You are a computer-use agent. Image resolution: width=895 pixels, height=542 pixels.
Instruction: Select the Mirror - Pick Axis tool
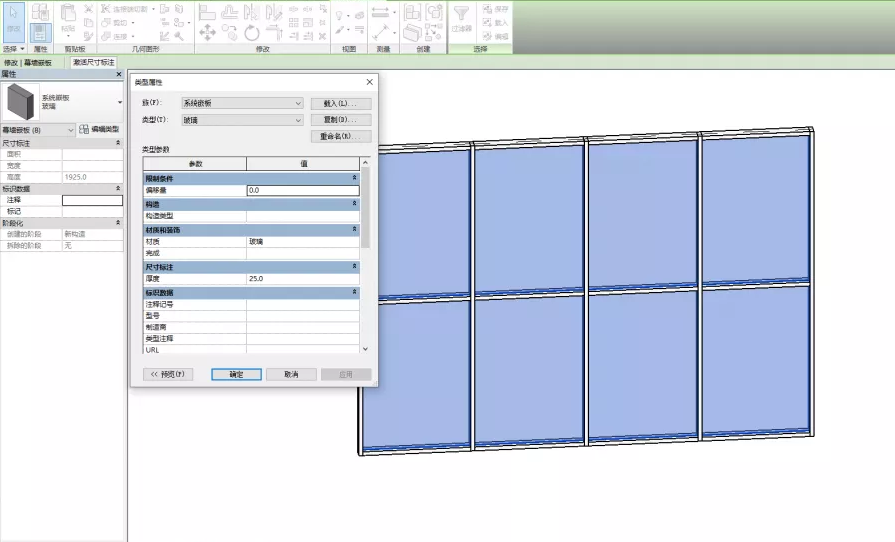pyautogui.click(x=251, y=11)
